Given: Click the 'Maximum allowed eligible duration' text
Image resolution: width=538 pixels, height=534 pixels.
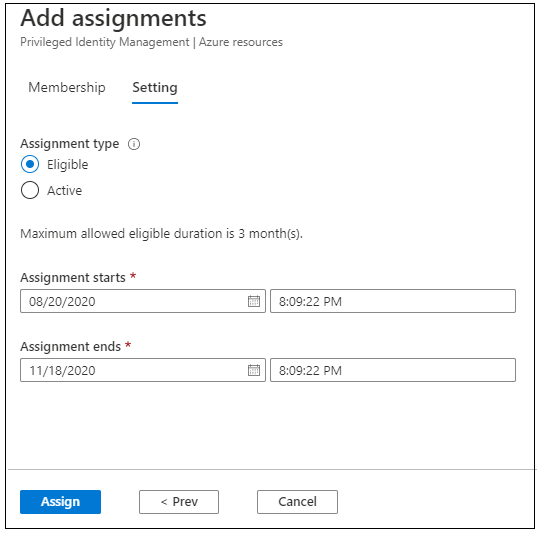Looking at the screenshot, I should point(161,234).
